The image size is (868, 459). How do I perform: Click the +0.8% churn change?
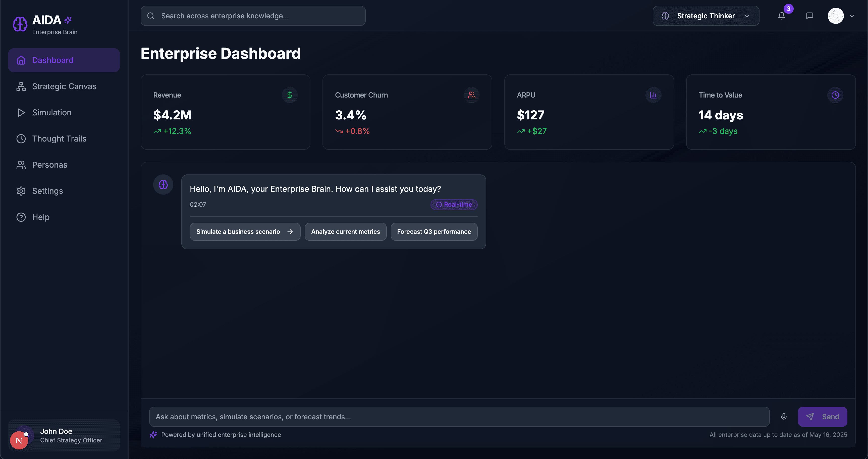pyautogui.click(x=357, y=131)
